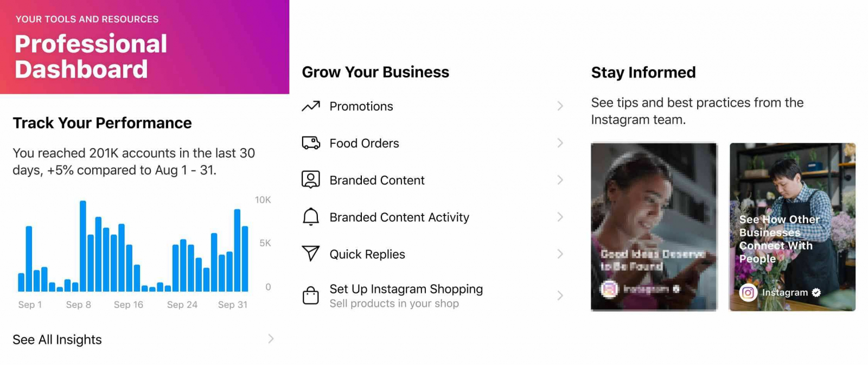Click the Quick Replies paper plane icon
Screen dimensions: 868x365
tap(311, 253)
